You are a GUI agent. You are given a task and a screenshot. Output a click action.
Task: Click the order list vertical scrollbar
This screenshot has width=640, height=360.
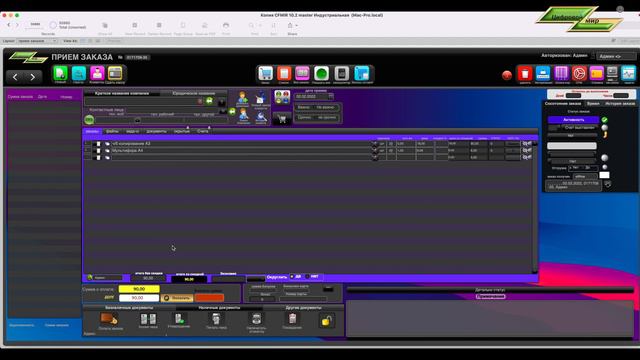pyautogui.click(x=535, y=207)
